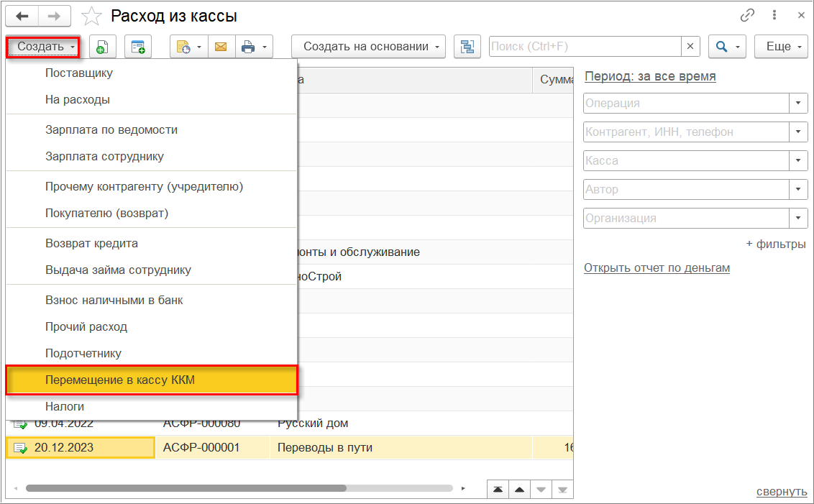The width and height of the screenshot is (814, 504).
Task: Close the Расход из кассы window
Action: pos(801,16)
